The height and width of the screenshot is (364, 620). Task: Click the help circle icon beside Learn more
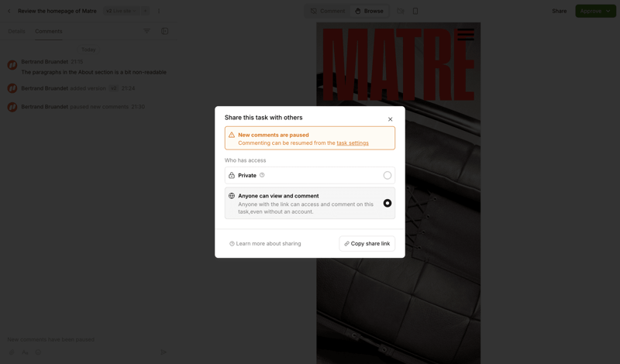[232, 244]
